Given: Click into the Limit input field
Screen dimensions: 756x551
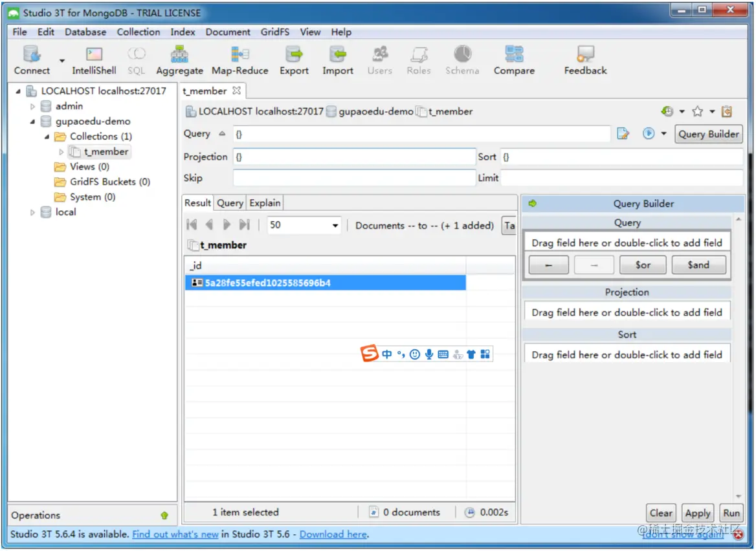Looking at the screenshot, I should point(621,178).
